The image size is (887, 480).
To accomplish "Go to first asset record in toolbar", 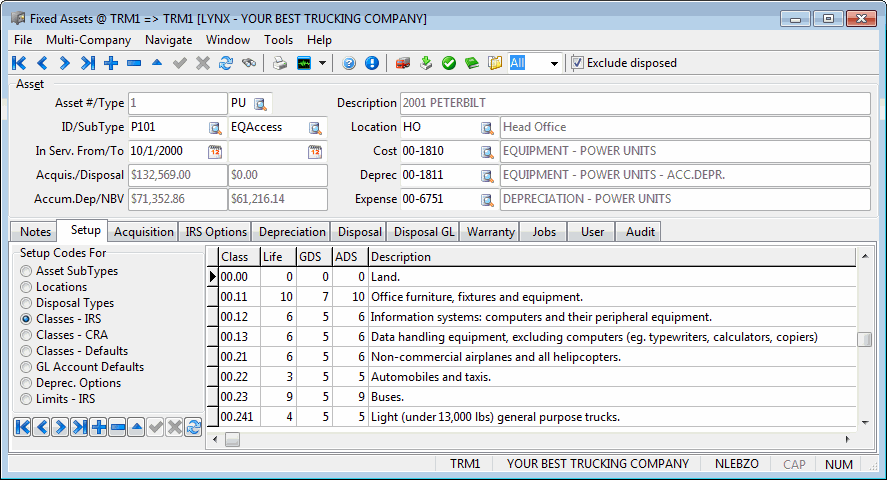I will [19, 63].
